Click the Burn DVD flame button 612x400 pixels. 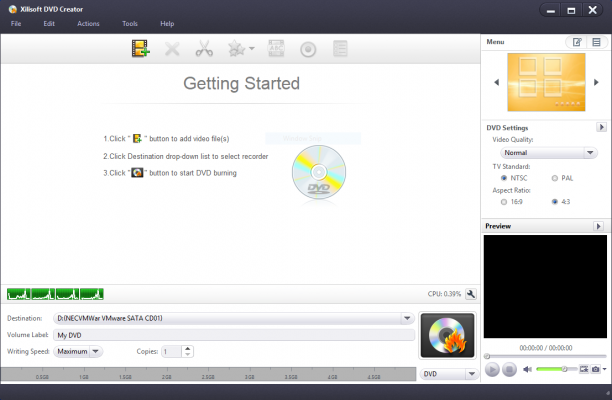click(x=447, y=336)
